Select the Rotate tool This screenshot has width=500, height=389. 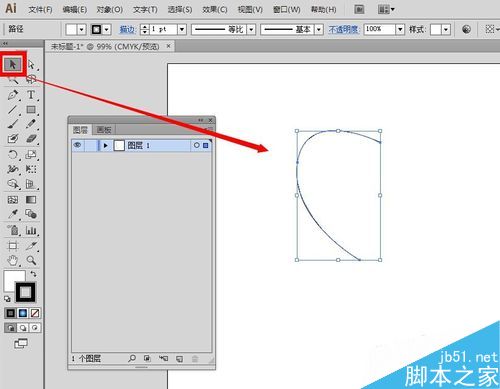click(x=13, y=155)
